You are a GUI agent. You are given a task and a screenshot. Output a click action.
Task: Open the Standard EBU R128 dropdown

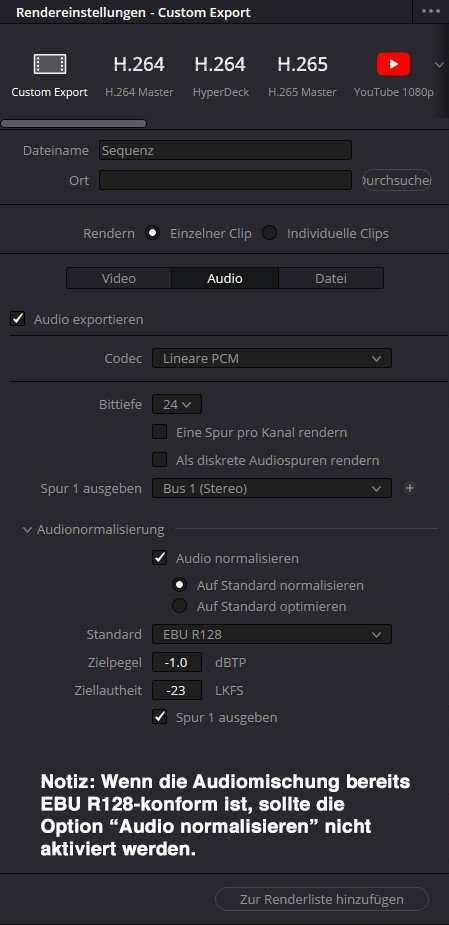(272, 634)
